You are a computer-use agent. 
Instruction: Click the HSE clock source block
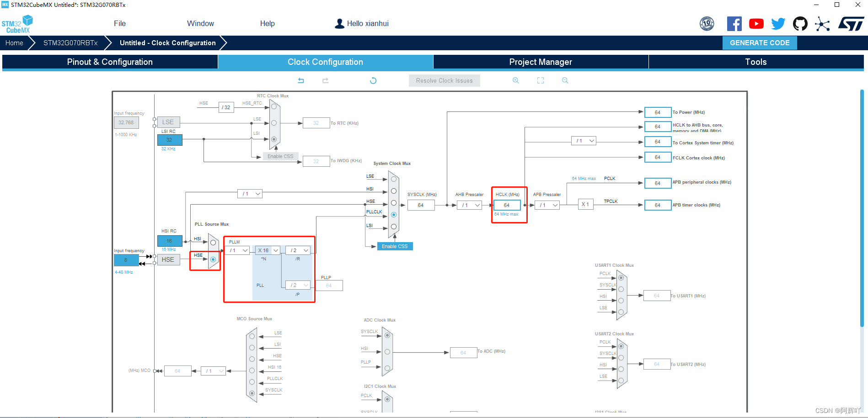[168, 259]
